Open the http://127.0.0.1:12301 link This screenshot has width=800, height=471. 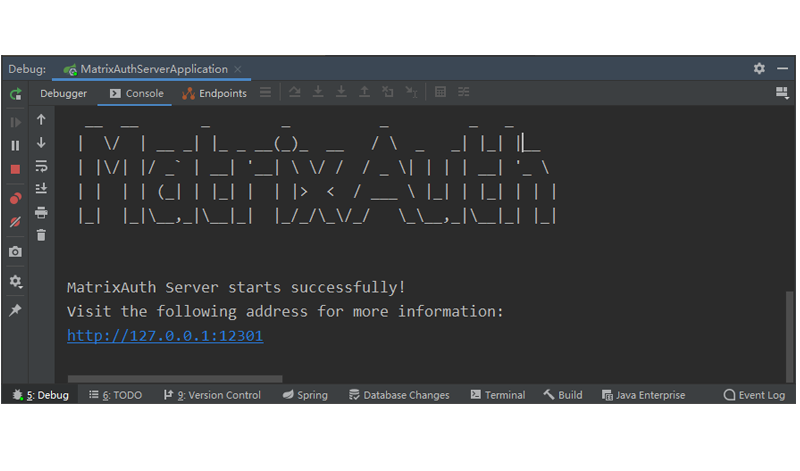pyautogui.click(x=165, y=336)
